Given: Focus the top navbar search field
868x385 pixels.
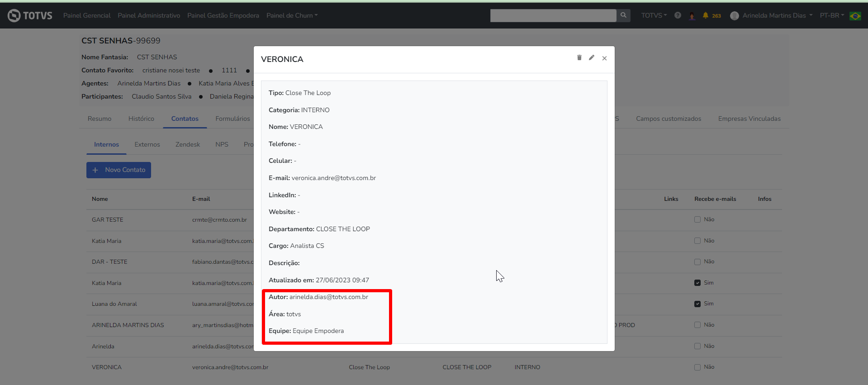Looking at the screenshot, I should click(x=553, y=15).
